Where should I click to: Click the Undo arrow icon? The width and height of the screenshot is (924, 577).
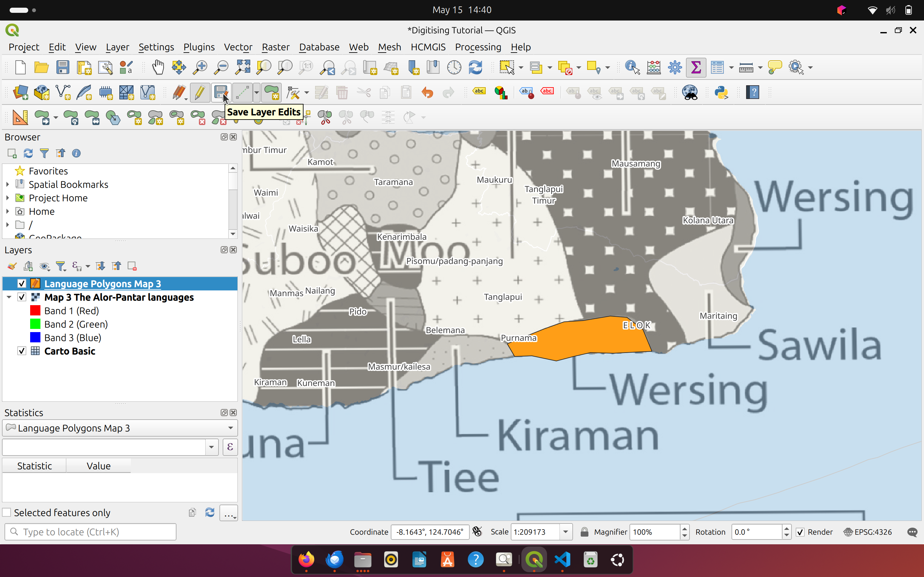(x=427, y=92)
